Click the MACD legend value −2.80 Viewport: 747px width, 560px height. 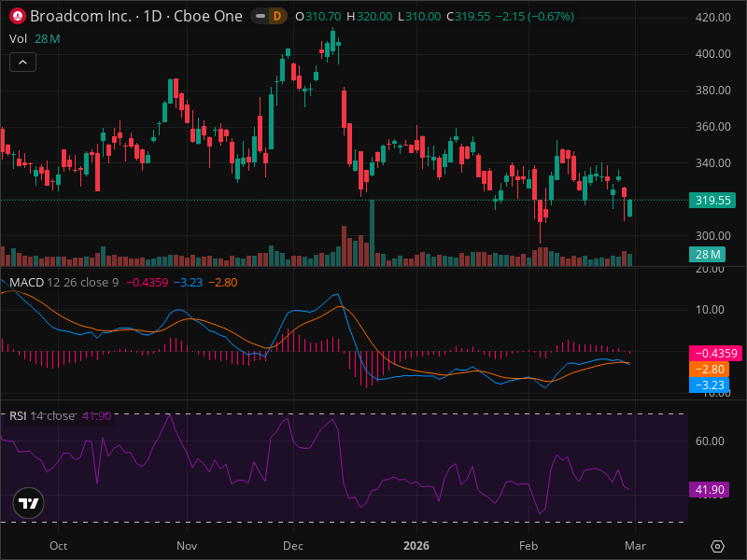[x=223, y=283]
